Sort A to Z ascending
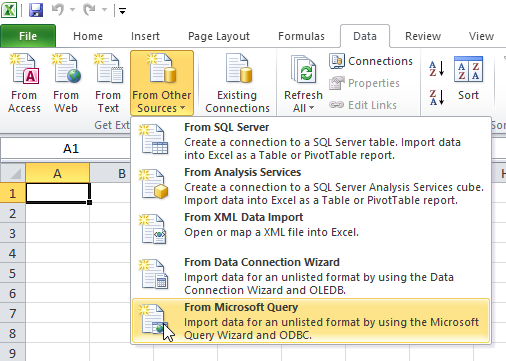The height and width of the screenshot is (361, 506). [x=437, y=68]
